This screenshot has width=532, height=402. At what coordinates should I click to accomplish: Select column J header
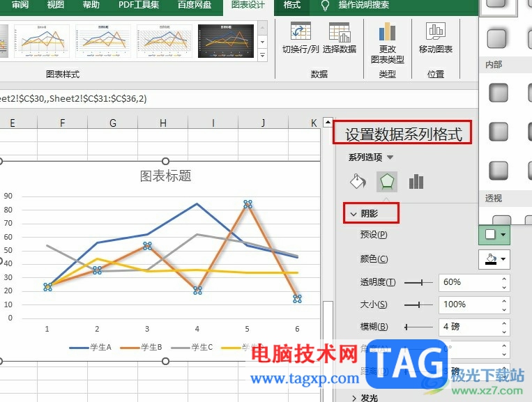(x=264, y=123)
